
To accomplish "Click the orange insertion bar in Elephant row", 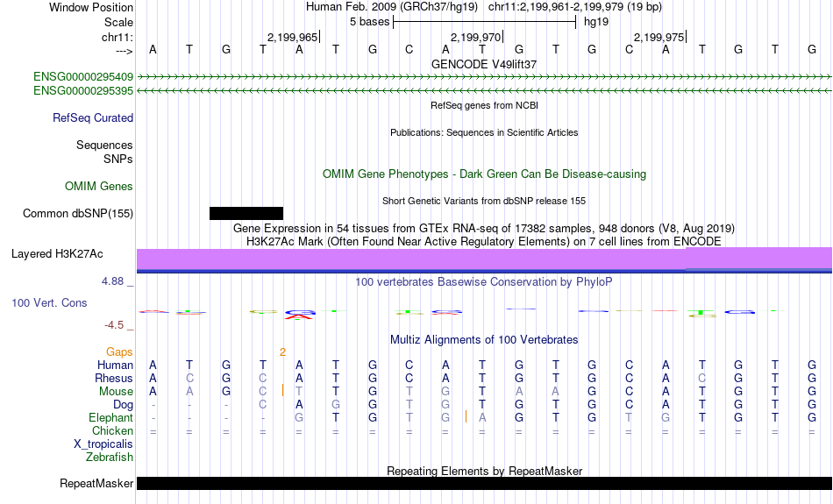I will 466,417.
